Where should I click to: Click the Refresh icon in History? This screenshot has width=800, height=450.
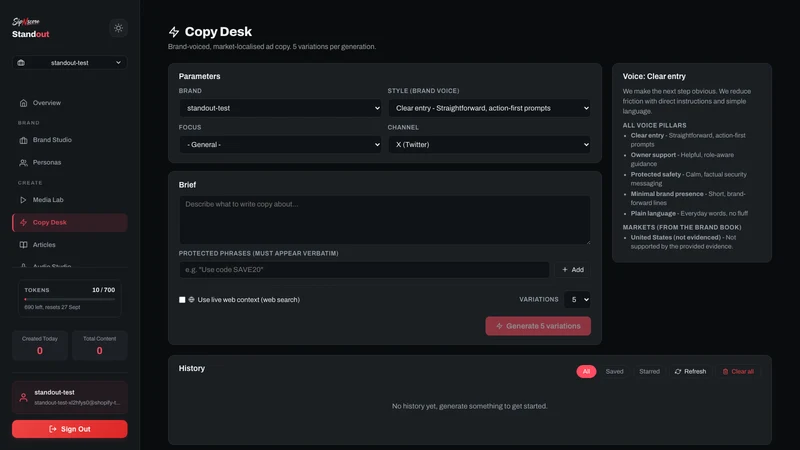point(678,371)
